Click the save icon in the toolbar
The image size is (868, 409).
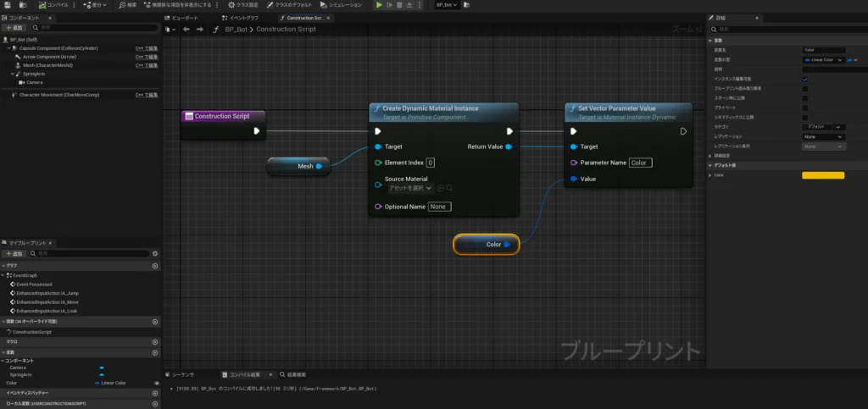[8, 5]
